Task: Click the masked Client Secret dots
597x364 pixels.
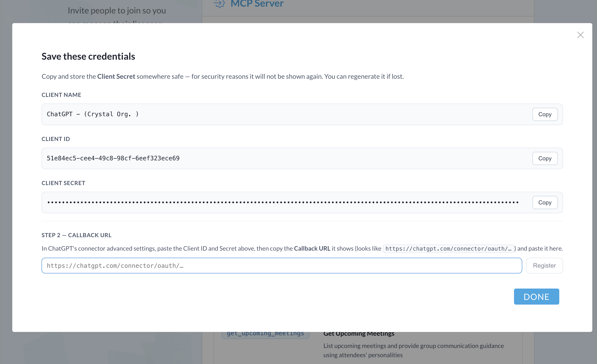Action: pos(283,202)
